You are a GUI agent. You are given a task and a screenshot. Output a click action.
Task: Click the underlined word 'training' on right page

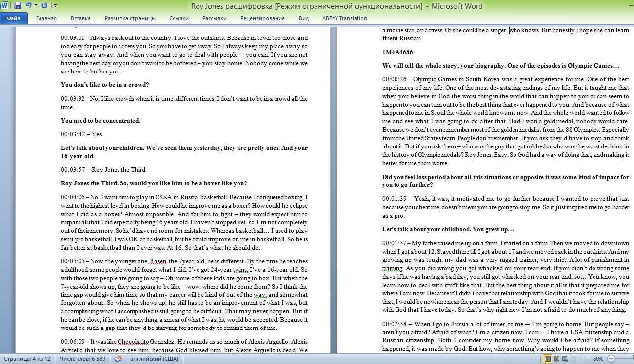pyautogui.click(x=393, y=268)
